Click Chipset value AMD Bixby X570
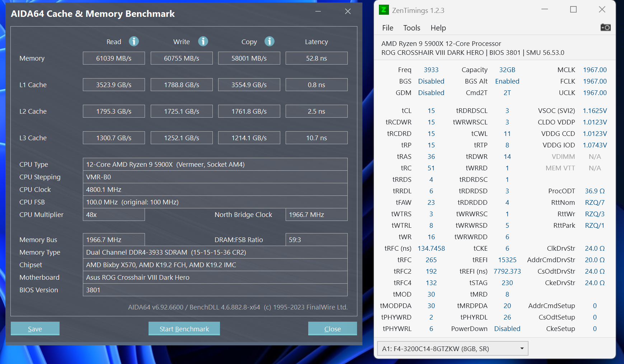Screen dimensions: 624x364 tap(215, 265)
